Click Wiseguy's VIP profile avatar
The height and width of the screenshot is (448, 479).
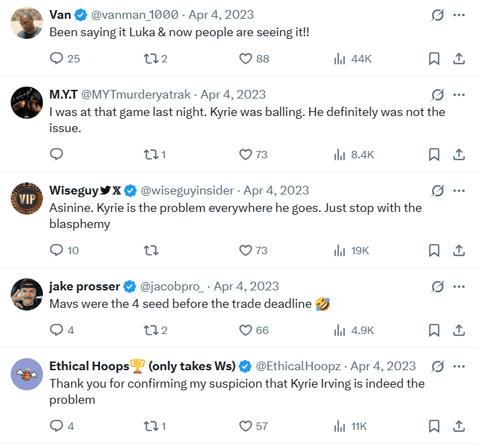(28, 199)
